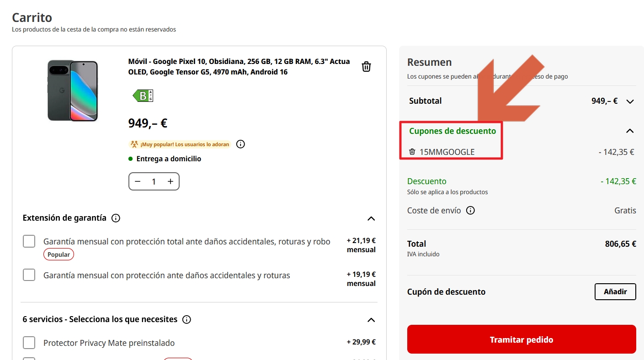This screenshot has height=360, width=644.
Task: Expand the Subtotal breakdown
Action: coord(630,101)
